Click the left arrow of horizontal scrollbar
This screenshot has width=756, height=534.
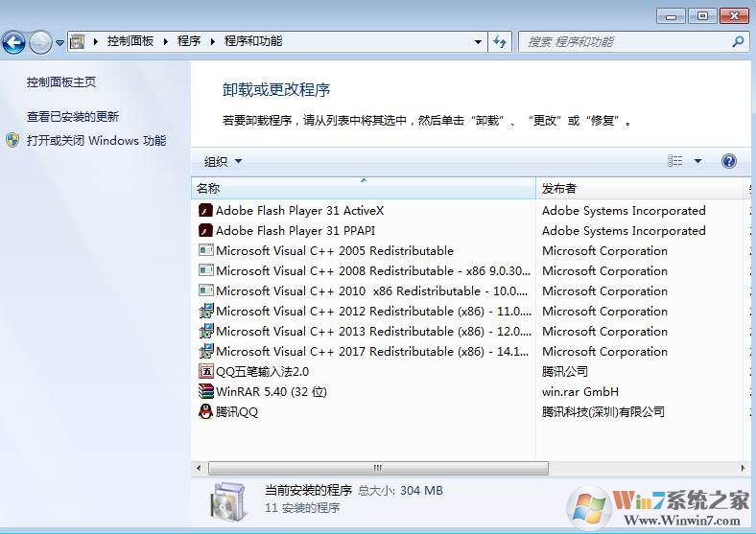(x=199, y=468)
